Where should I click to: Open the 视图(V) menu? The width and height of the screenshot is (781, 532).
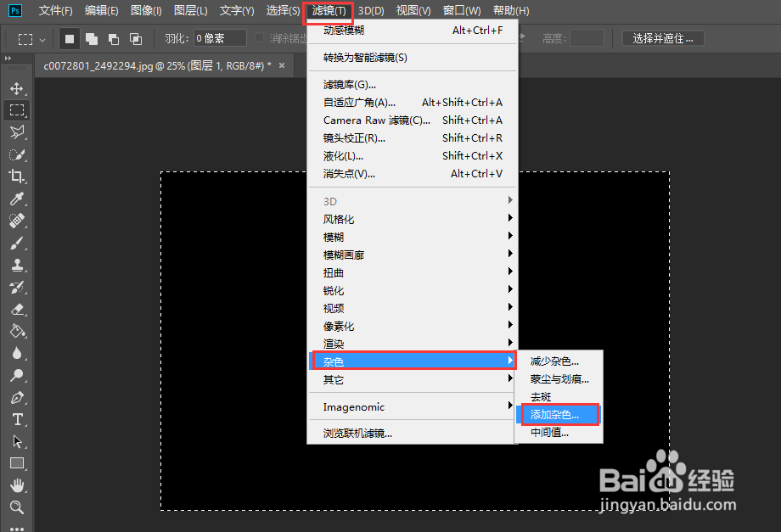413,10
